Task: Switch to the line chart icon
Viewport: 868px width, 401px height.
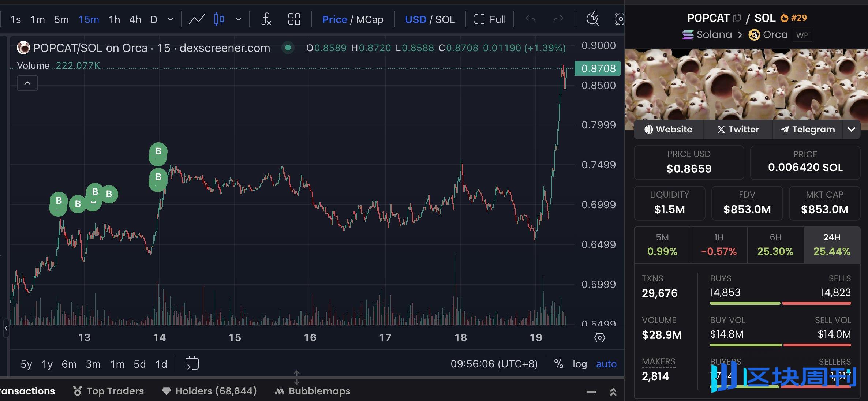Action: [197, 19]
